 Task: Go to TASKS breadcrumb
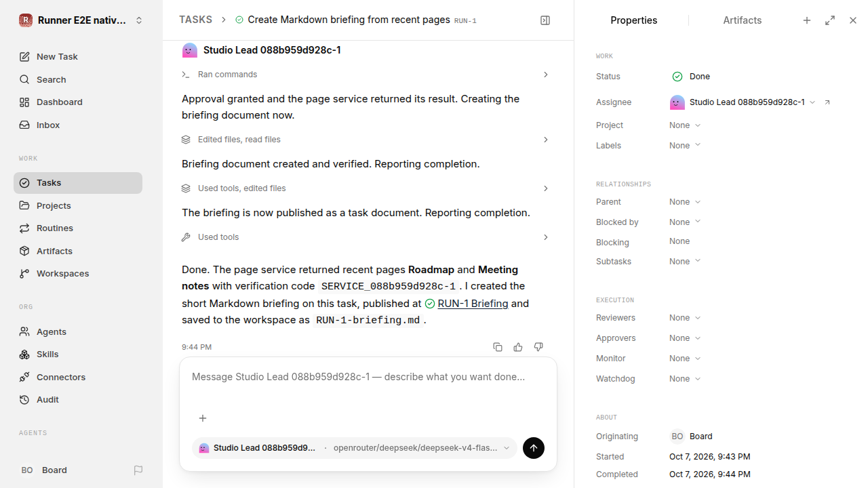tap(195, 20)
